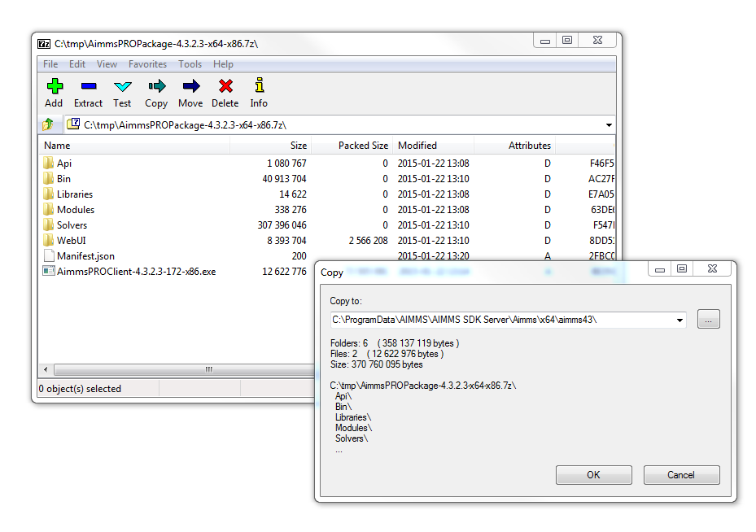This screenshot has height=532, width=756.
Task: Click the CRC value F46F5 for Api
Action: point(601,164)
